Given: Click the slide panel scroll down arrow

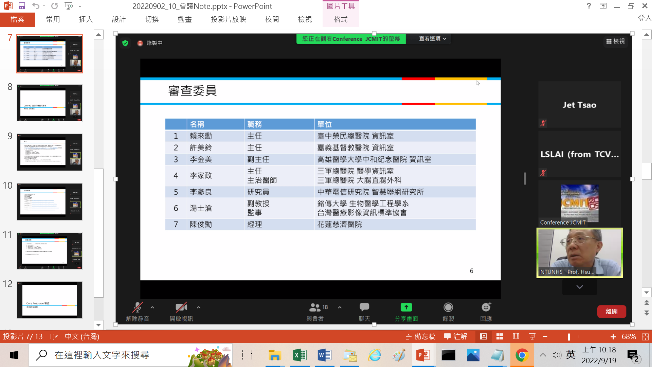Looking at the screenshot, I should point(99,325).
